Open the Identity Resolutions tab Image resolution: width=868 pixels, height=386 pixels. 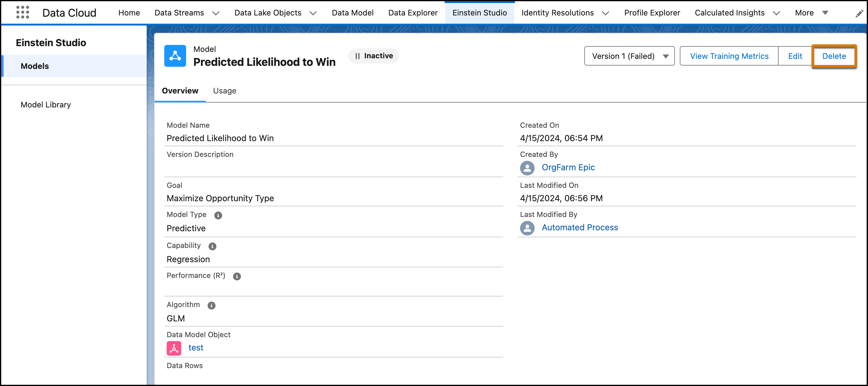point(558,13)
